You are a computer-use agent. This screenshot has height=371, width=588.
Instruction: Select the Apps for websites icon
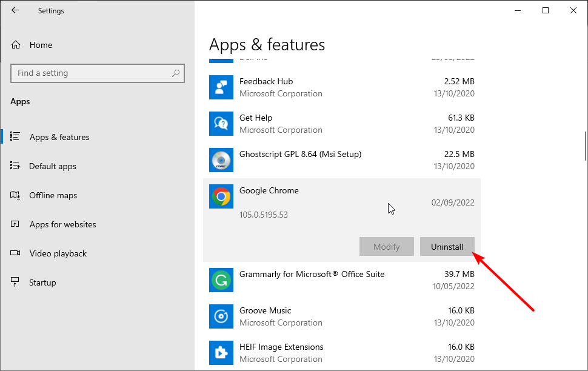pyautogui.click(x=15, y=224)
